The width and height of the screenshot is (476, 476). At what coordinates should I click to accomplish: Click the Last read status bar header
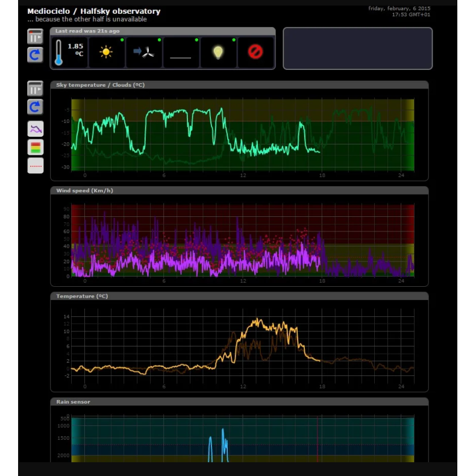(163, 31)
